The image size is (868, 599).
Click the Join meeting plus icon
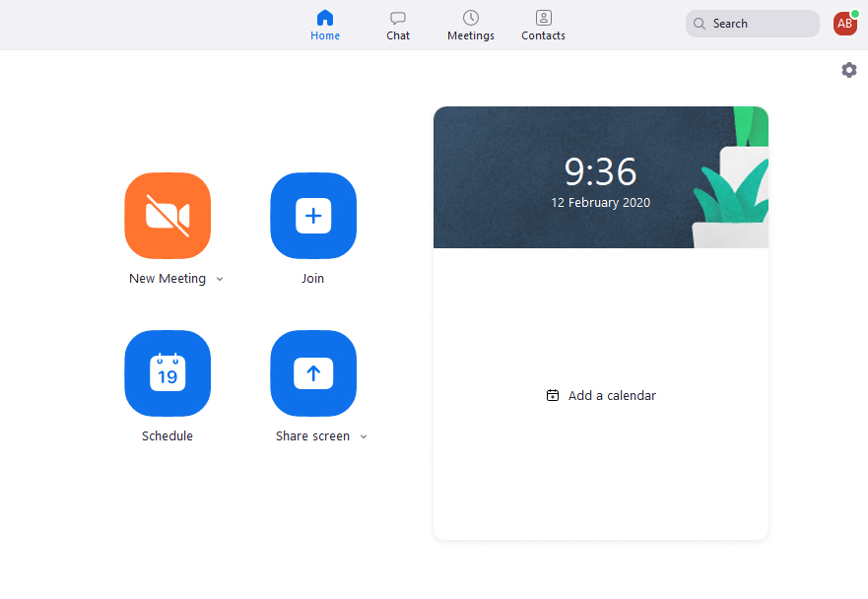click(x=312, y=216)
